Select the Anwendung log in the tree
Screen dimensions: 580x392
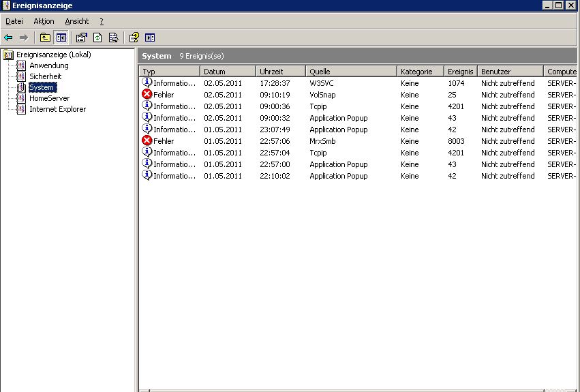(x=48, y=65)
